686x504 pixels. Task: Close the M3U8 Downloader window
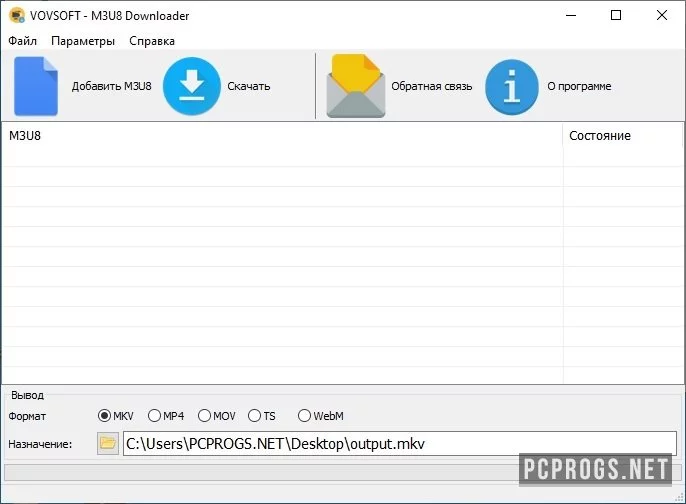coord(662,15)
